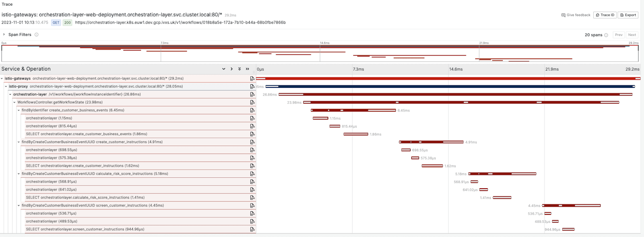The image size is (644, 237).
Task: Click the single down chevron in Service & Operation header
Action: [224, 69]
